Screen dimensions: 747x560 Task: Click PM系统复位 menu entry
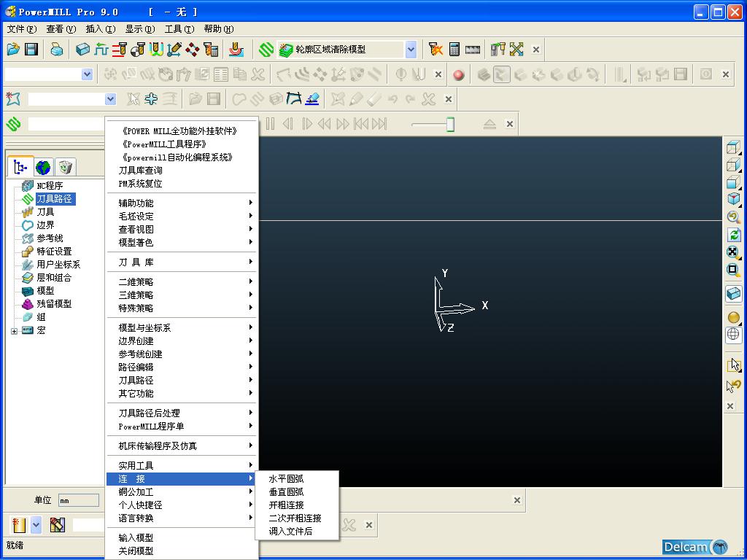182,183
